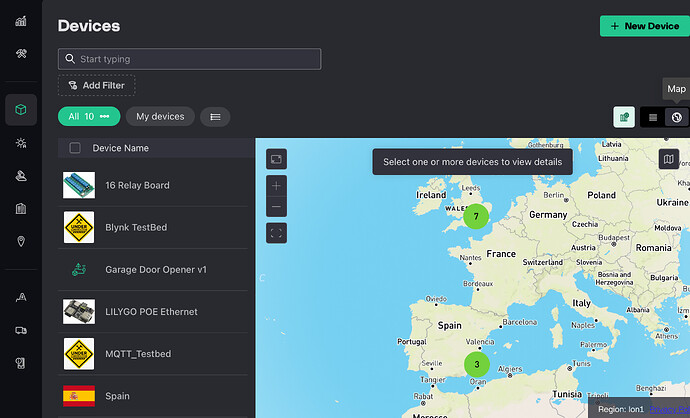This screenshot has height=418, width=690.
Task: Click the Garage Door Opener green icon
Action: pos(79,269)
